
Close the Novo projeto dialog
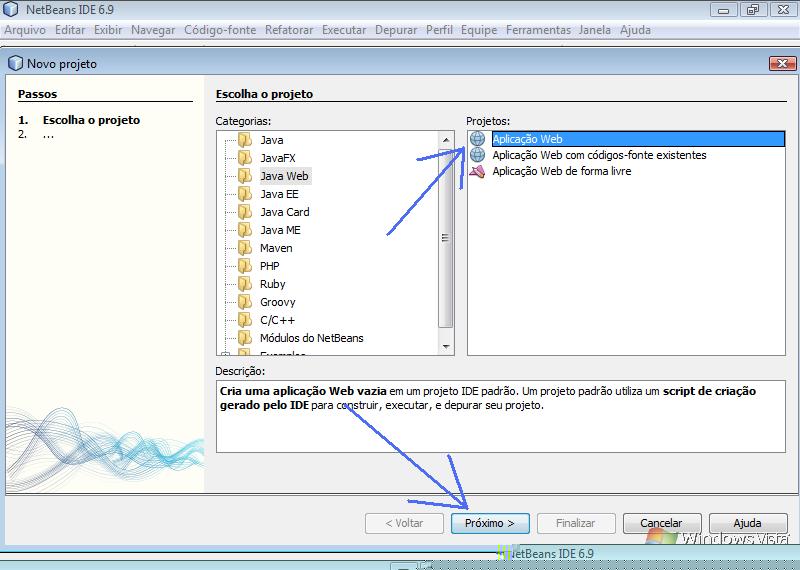[x=782, y=63]
